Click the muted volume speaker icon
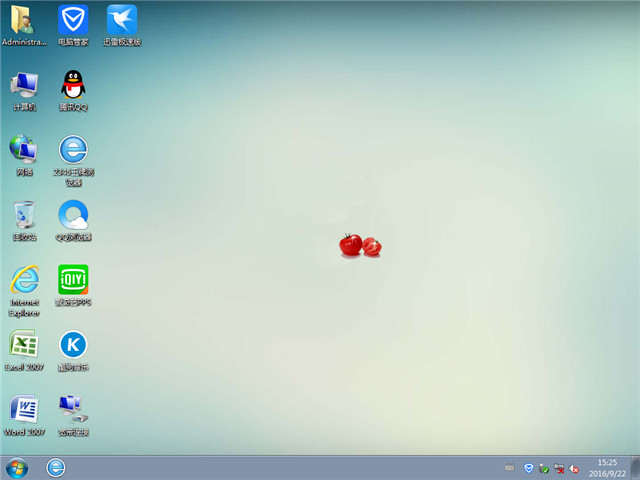 point(574,469)
